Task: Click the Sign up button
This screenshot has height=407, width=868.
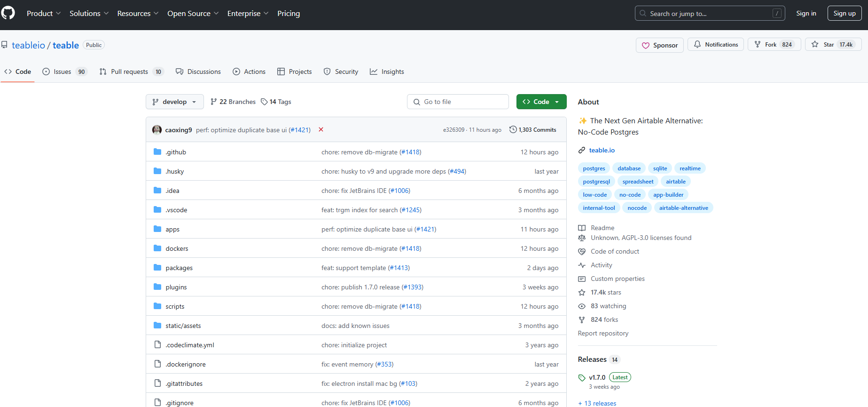Action: point(845,13)
